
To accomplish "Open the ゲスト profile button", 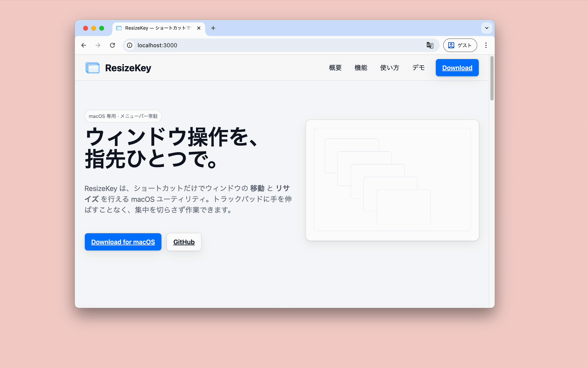I will pyautogui.click(x=460, y=45).
